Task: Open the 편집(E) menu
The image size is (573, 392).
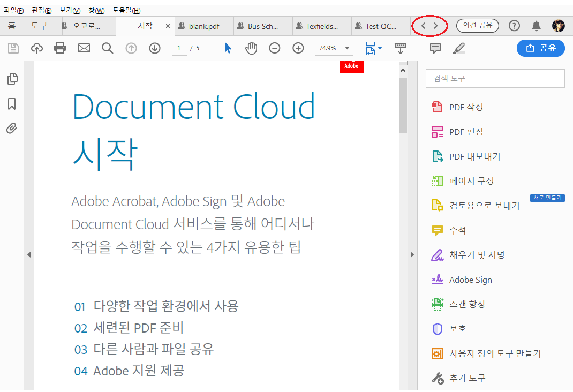Action: coord(42,10)
